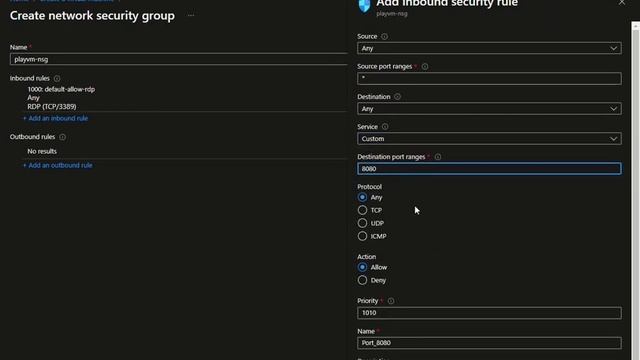This screenshot has width=640, height=360.
Task: Close the Add inbound security rule panel
Action: [621, 2]
